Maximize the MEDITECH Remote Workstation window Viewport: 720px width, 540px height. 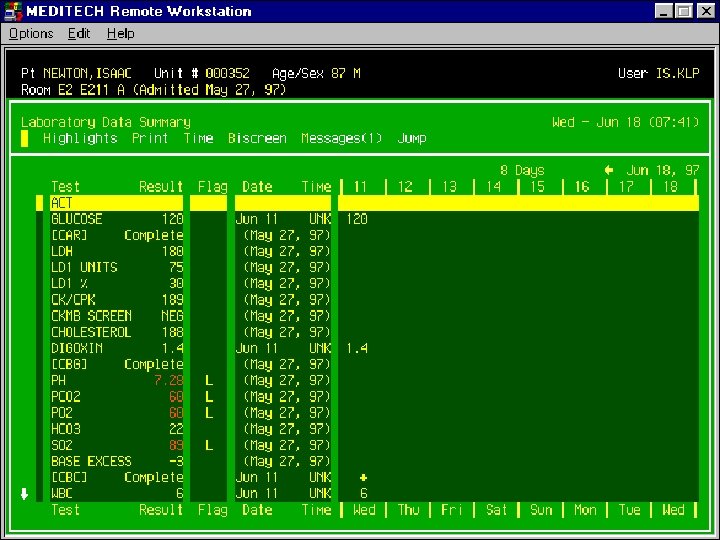684,11
